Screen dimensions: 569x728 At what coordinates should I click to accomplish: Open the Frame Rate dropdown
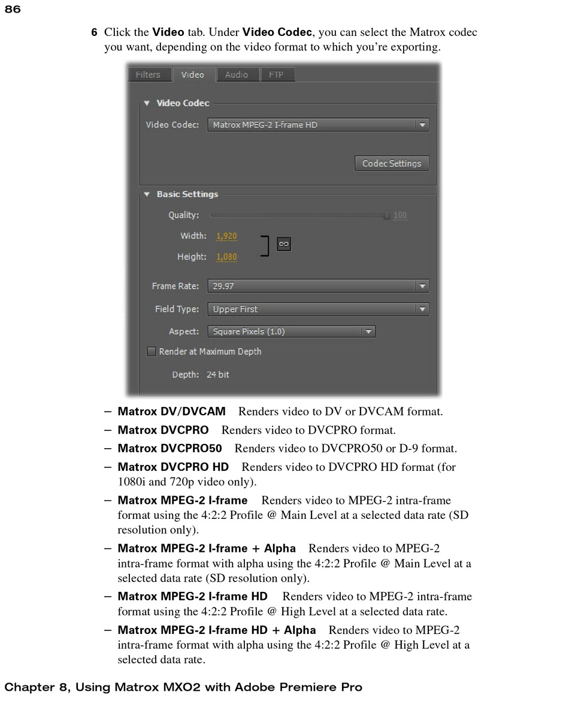318,286
